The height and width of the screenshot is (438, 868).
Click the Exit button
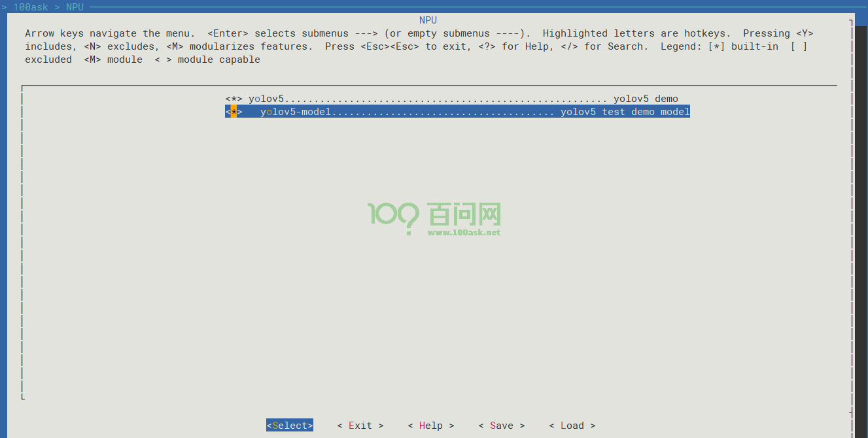coord(360,426)
